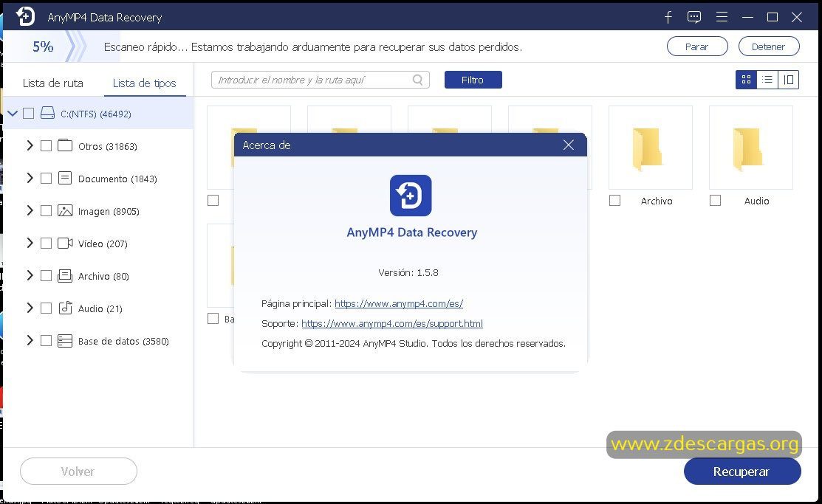
Task: Select the Base de datos (3580) label
Action: click(123, 341)
